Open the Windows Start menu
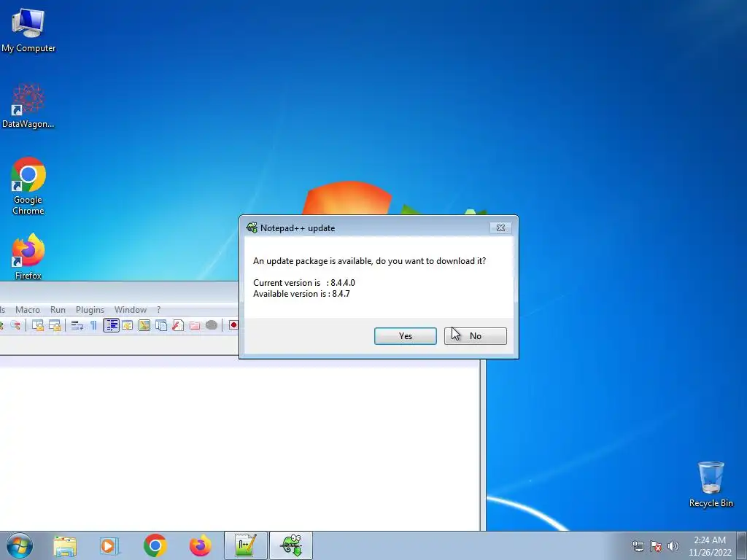 (x=20, y=545)
